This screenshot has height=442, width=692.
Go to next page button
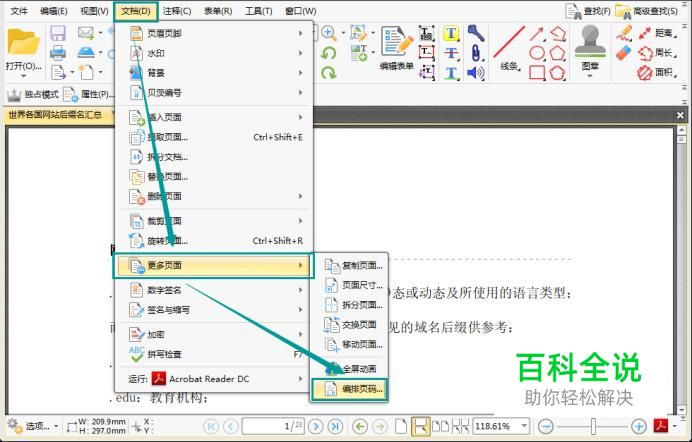tap(316, 426)
